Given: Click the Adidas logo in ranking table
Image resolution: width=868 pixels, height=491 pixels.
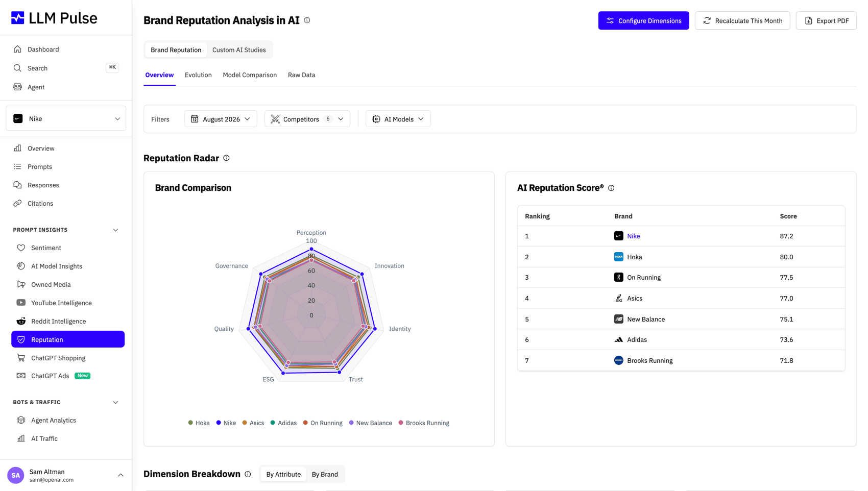Looking at the screenshot, I should [618, 340].
